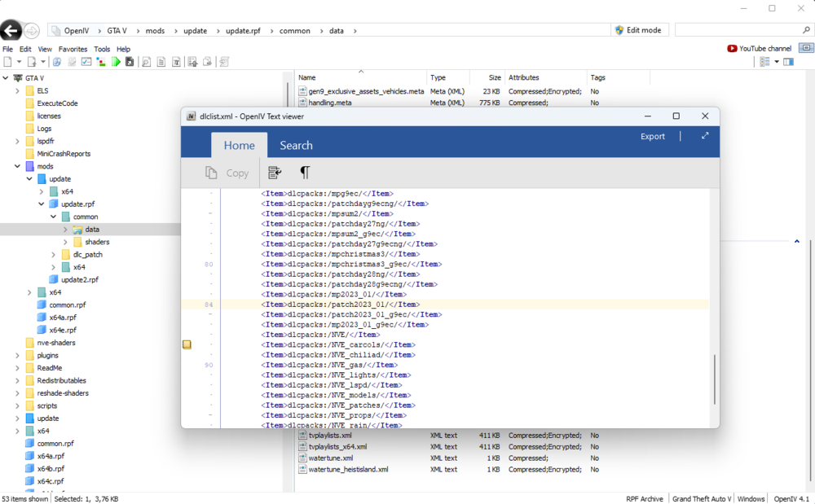This screenshot has width=815, height=504.
Task: Open the view mode dropdown arrow
Action: [x=777, y=62]
